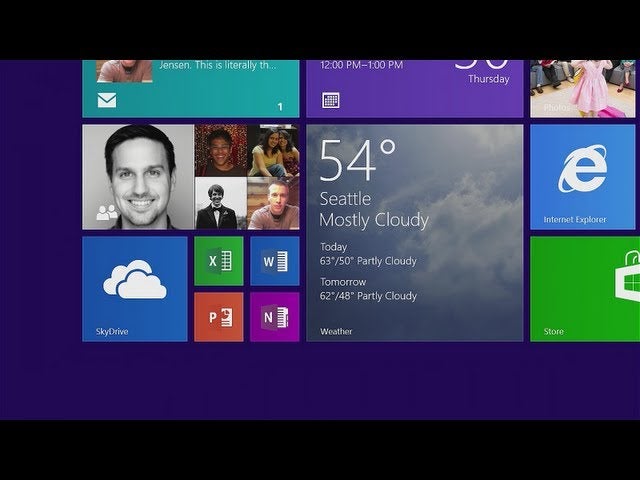The image size is (640, 480).
Task: Select the large black-and-white contact portrait
Action: pos(140,175)
